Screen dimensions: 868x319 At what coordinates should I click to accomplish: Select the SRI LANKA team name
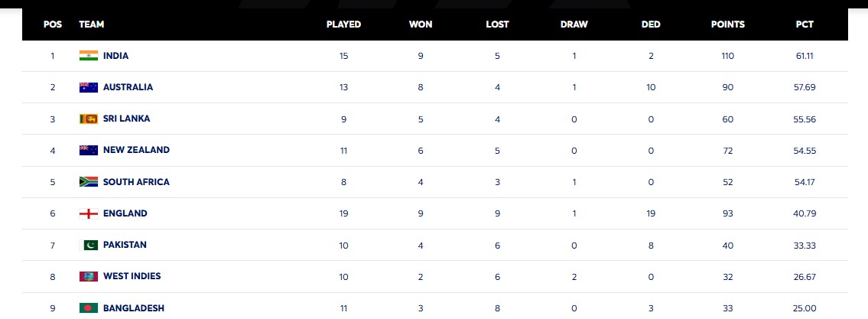pos(126,119)
